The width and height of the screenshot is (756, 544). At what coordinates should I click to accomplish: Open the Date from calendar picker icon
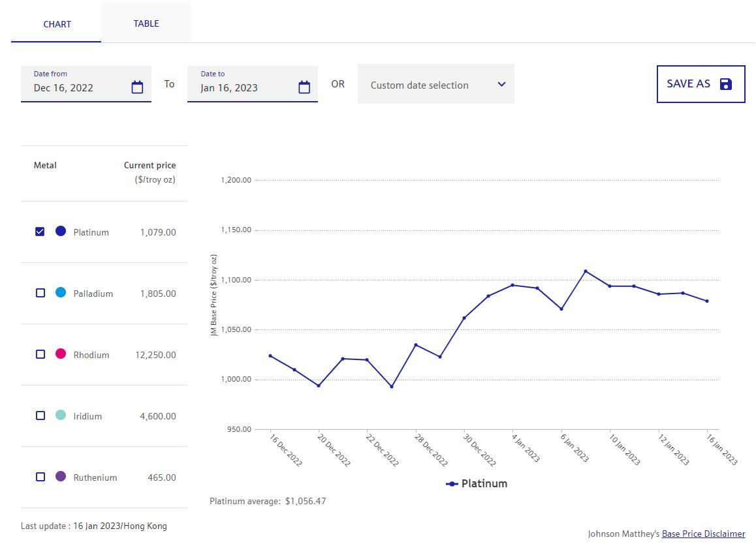click(x=137, y=87)
